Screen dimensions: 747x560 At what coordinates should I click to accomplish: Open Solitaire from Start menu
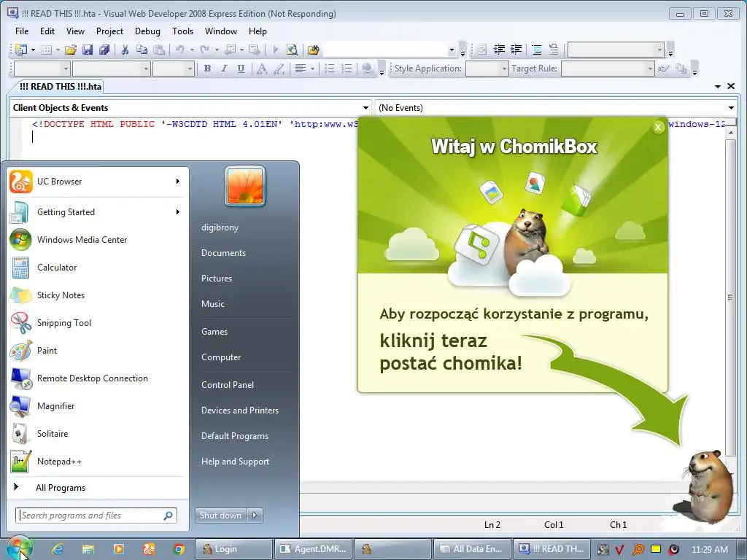tap(98, 433)
